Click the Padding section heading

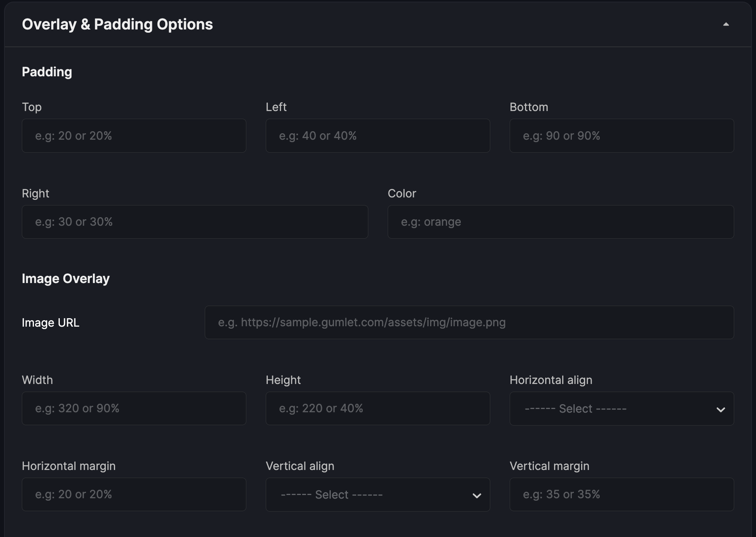[47, 72]
